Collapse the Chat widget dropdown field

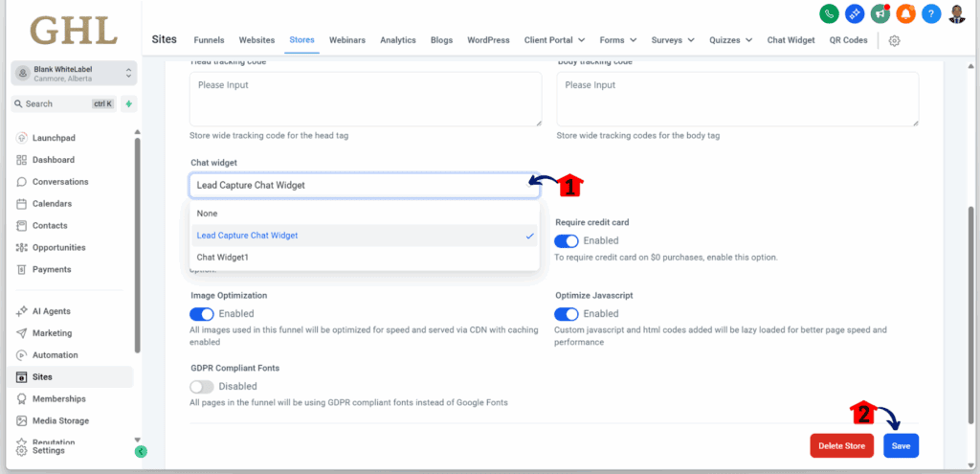coord(365,186)
